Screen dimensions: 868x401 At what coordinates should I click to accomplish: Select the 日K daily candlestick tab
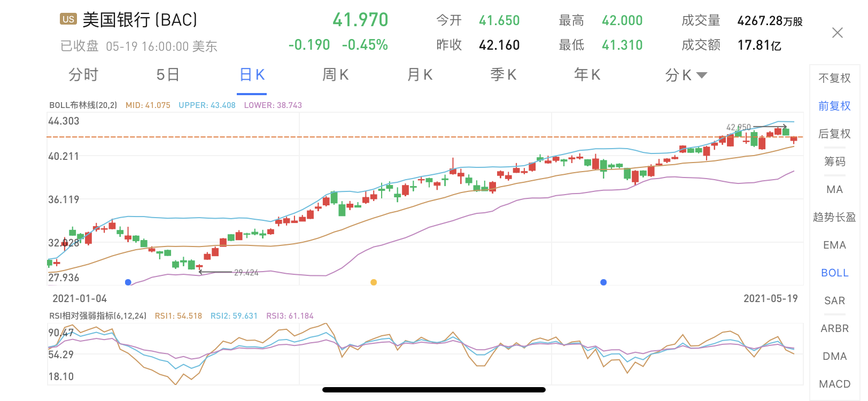(x=252, y=75)
